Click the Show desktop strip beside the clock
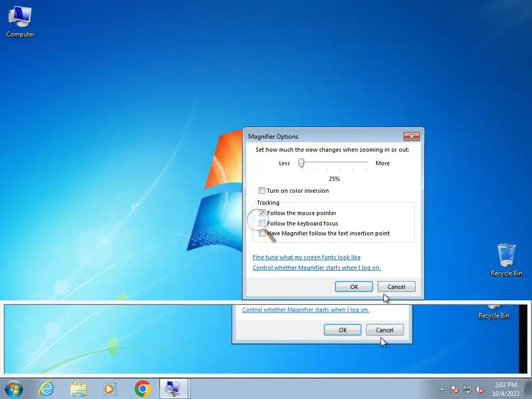This screenshot has height=399, width=532. (x=529, y=389)
